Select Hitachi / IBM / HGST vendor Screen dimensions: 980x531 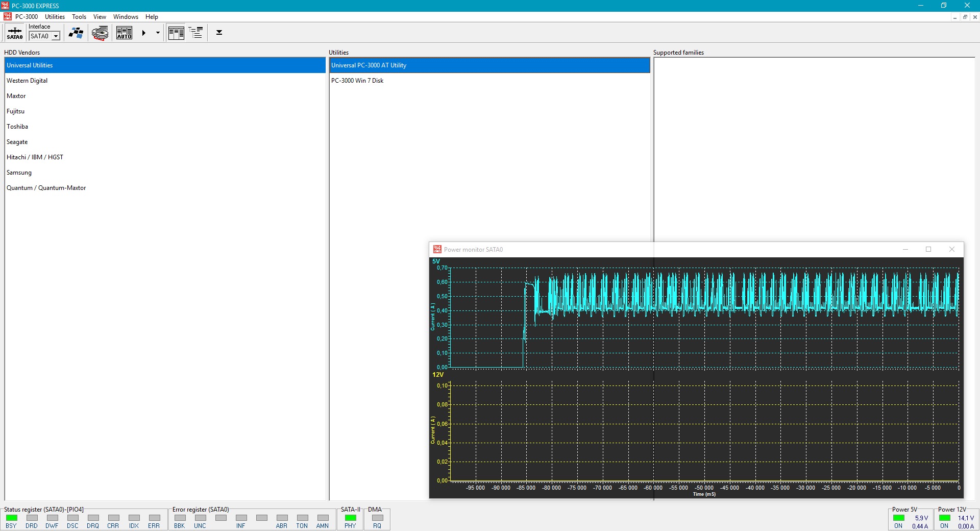click(x=165, y=157)
